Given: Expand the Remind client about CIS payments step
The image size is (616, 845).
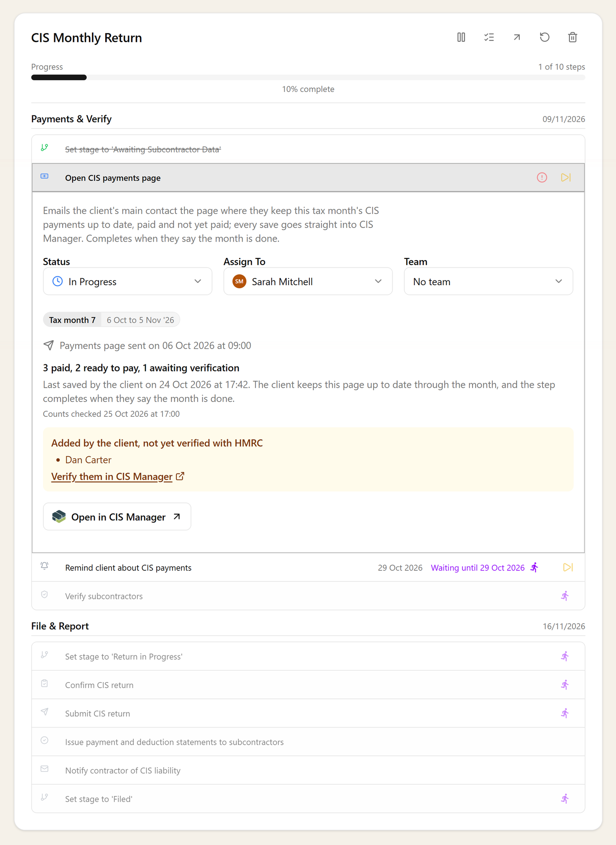Looking at the screenshot, I should pos(308,567).
